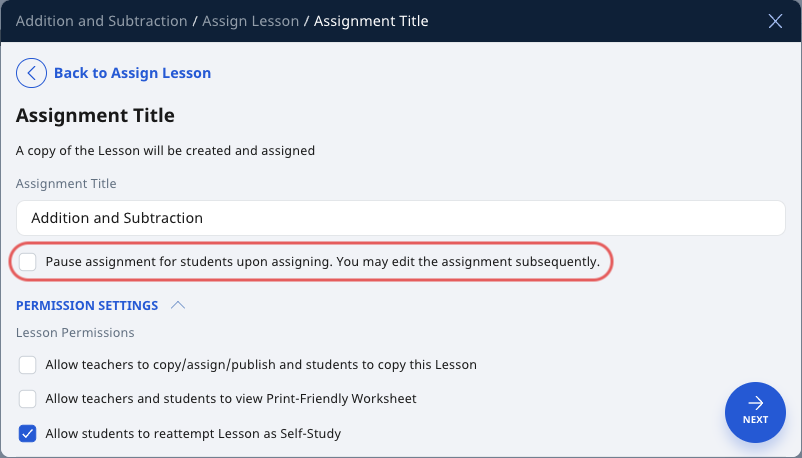Close the dialog with the X icon
Viewport: 802px width, 458px height.
pyautogui.click(x=775, y=21)
